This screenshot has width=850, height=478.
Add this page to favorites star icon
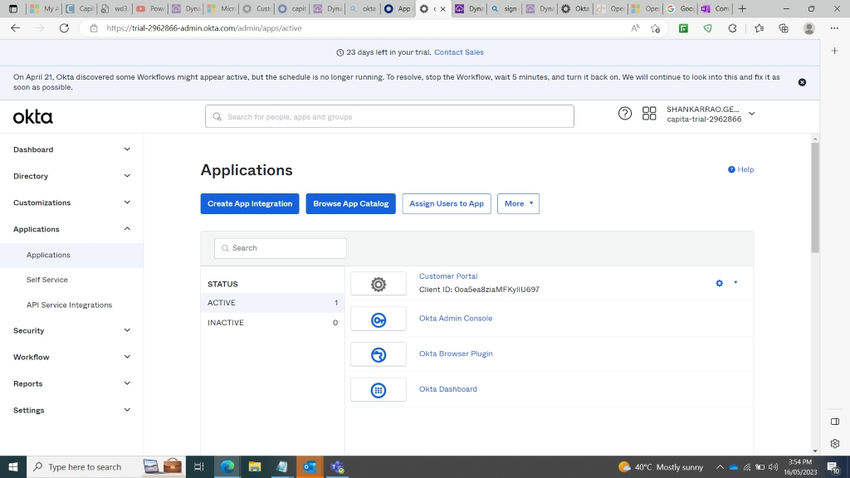click(655, 28)
